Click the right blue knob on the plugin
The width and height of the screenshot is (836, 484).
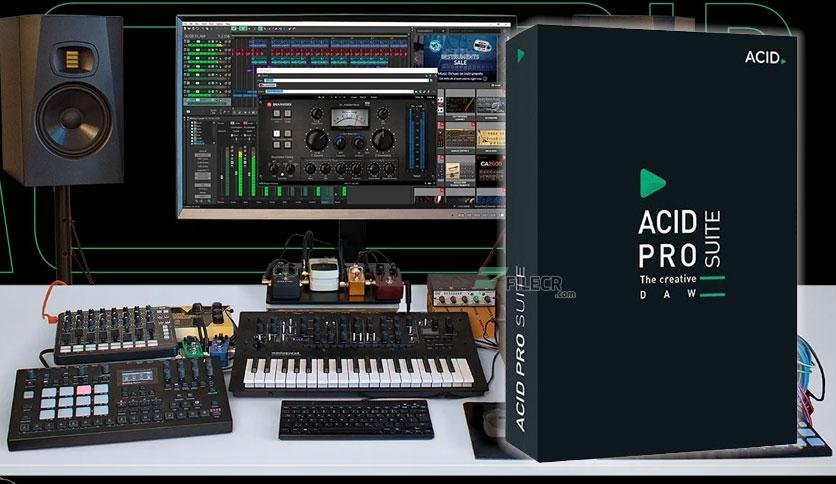(x=359, y=142)
